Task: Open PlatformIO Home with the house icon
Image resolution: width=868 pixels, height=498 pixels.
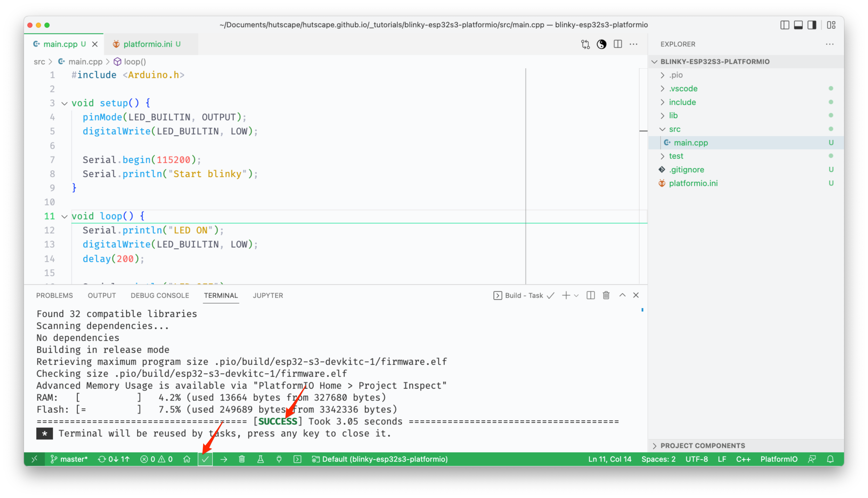Action: click(187, 459)
